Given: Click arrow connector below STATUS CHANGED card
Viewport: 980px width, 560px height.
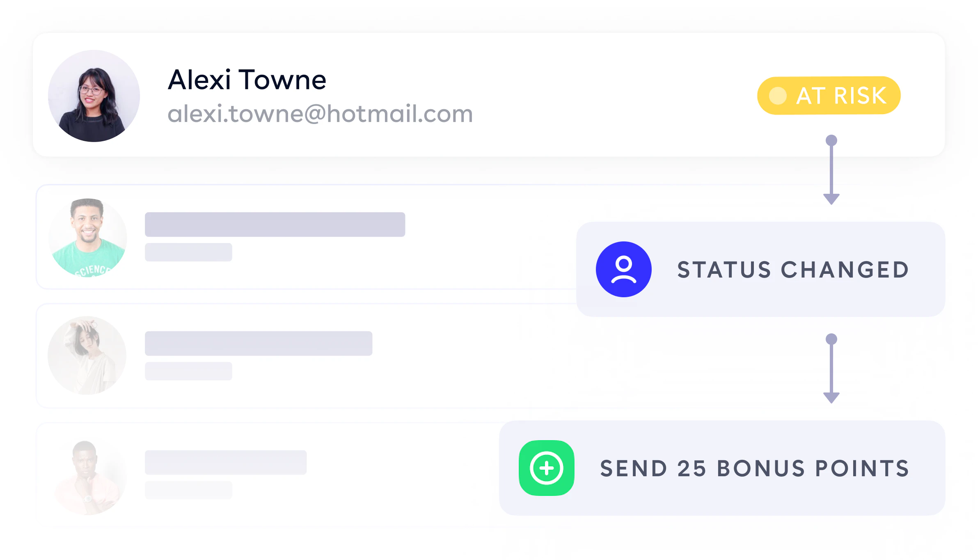Looking at the screenshot, I should point(831,368).
